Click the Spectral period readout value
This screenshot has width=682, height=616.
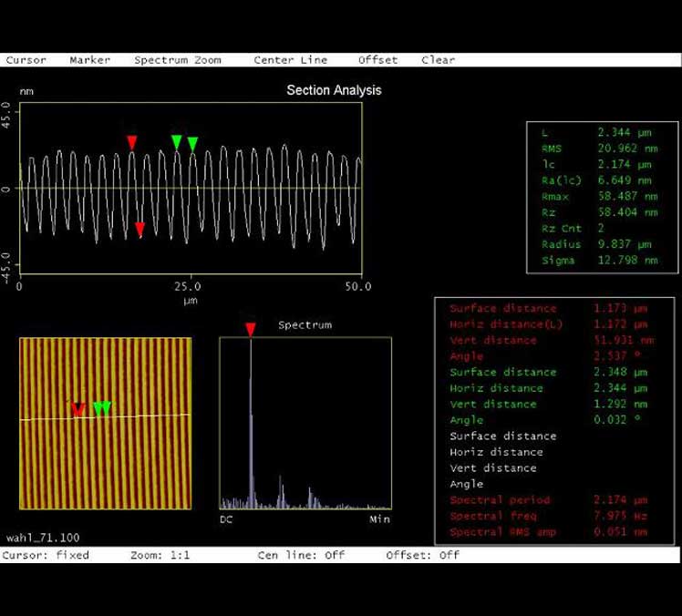tap(623, 500)
